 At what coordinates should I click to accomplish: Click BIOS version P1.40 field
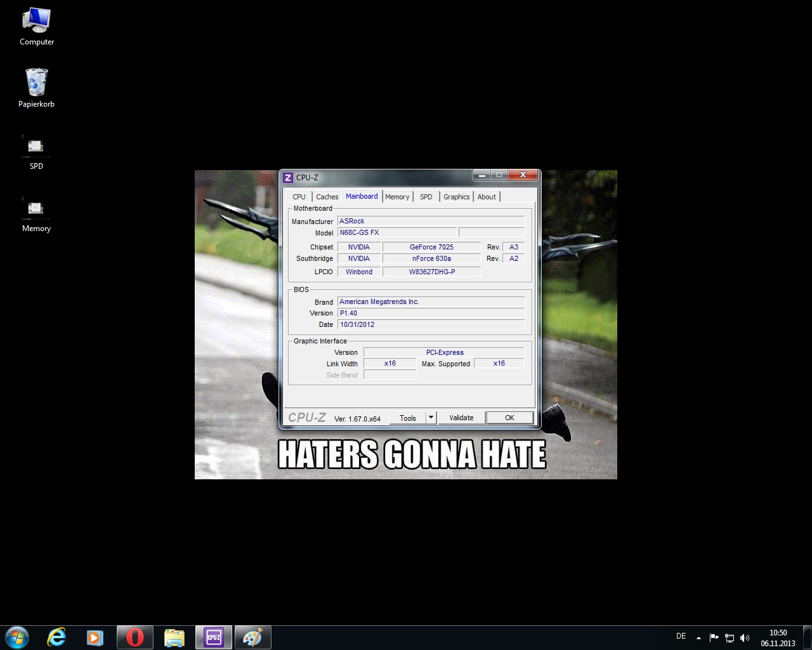point(431,313)
